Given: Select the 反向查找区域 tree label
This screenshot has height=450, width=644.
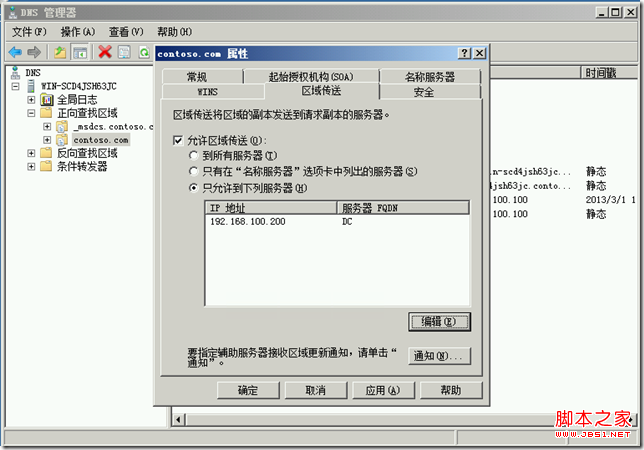Looking at the screenshot, I should point(87,153).
